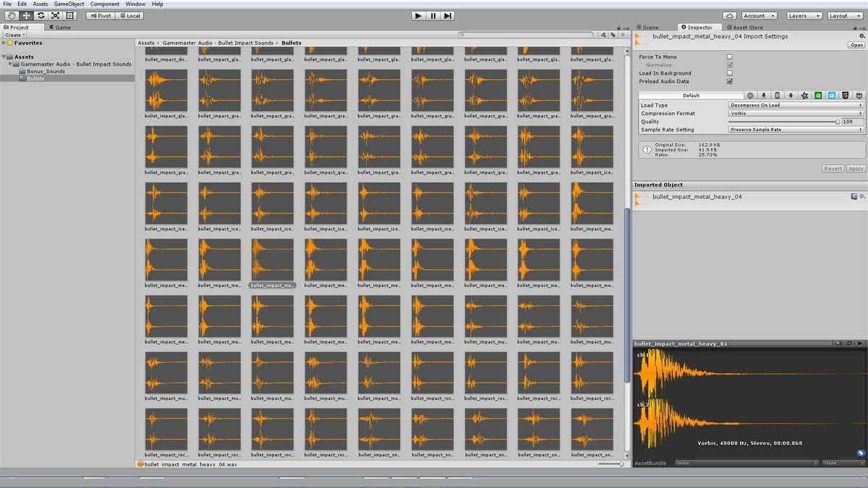
Task: Select the last platform override icon
Action: pyautogui.click(x=859, y=95)
